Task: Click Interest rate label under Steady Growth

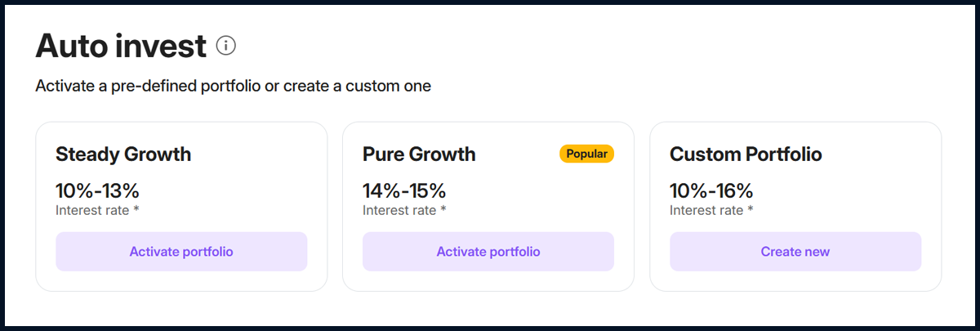Action: click(92, 210)
